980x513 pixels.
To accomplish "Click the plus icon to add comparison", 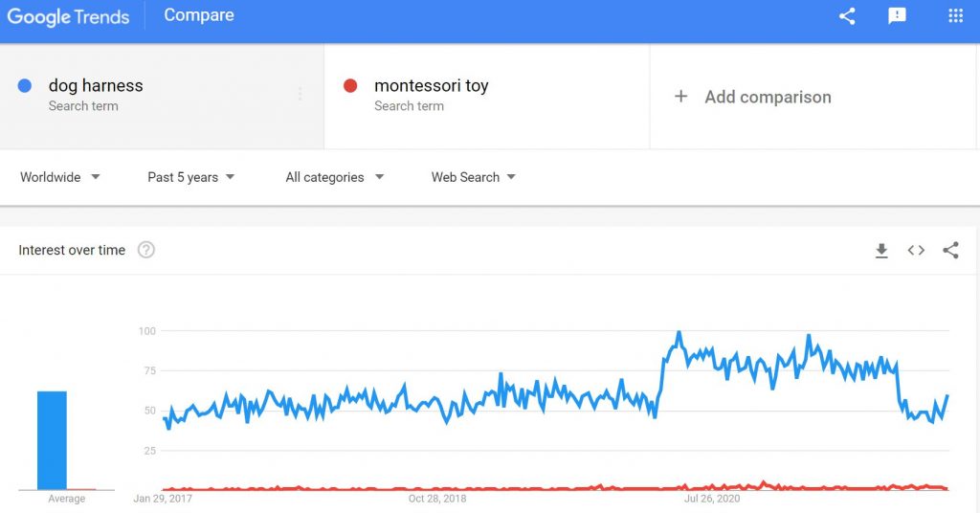I will 681,97.
